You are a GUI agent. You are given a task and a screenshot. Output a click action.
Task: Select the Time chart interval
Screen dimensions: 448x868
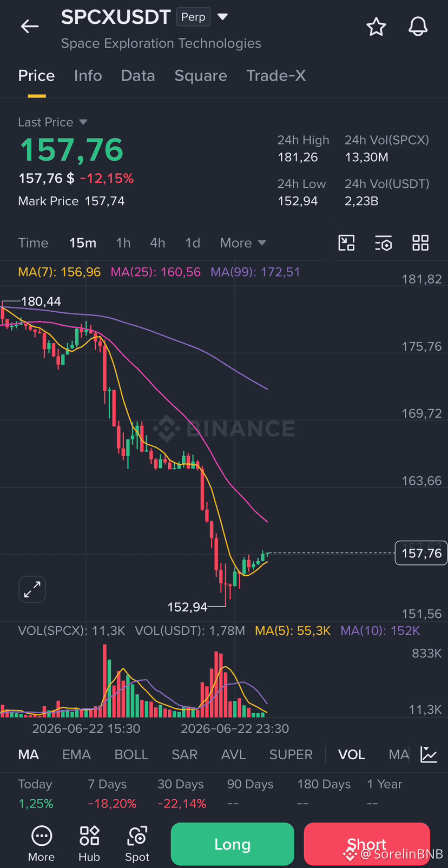[33, 243]
